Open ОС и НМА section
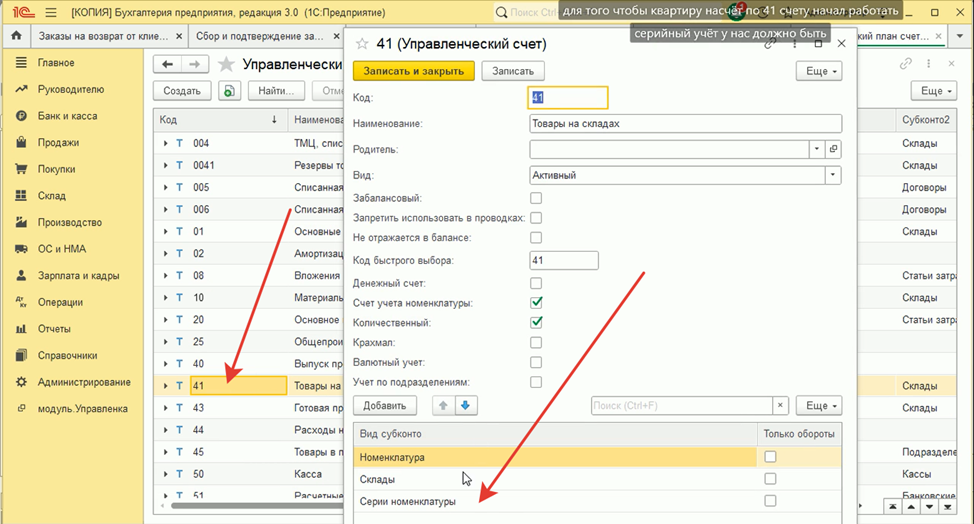This screenshot has width=974, height=524. coord(61,249)
